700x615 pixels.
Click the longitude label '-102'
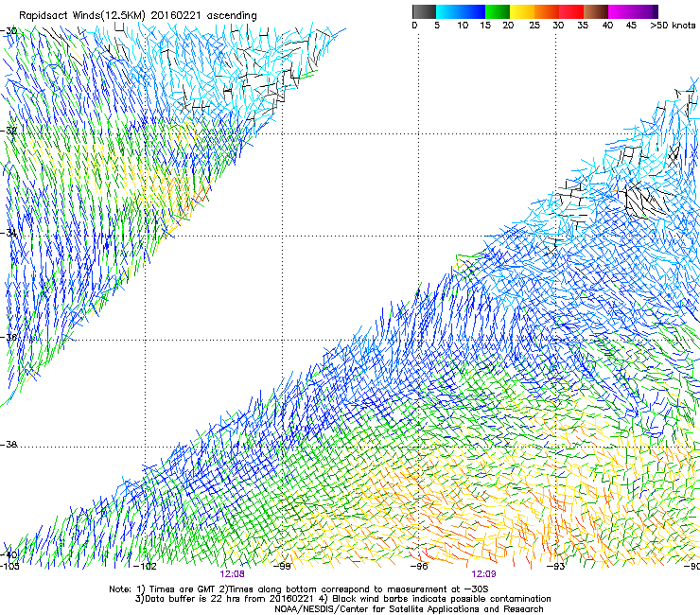coord(145,567)
